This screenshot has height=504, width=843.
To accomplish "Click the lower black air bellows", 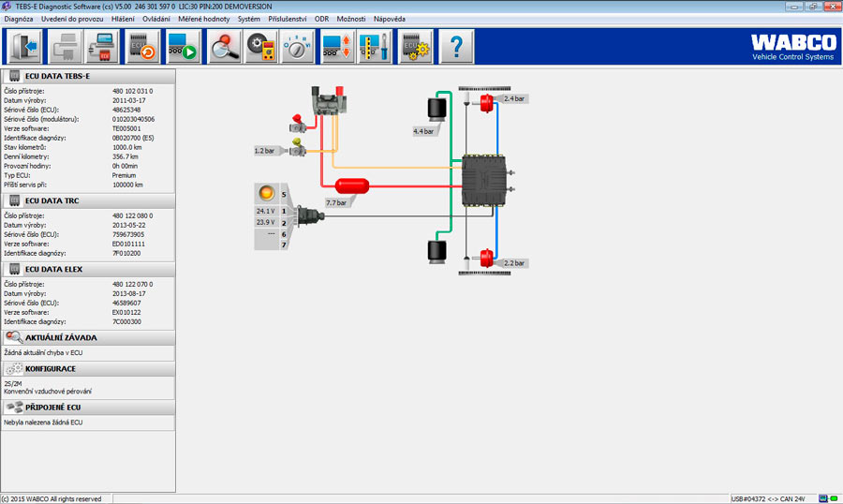I will pyautogui.click(x=436, y=252).
